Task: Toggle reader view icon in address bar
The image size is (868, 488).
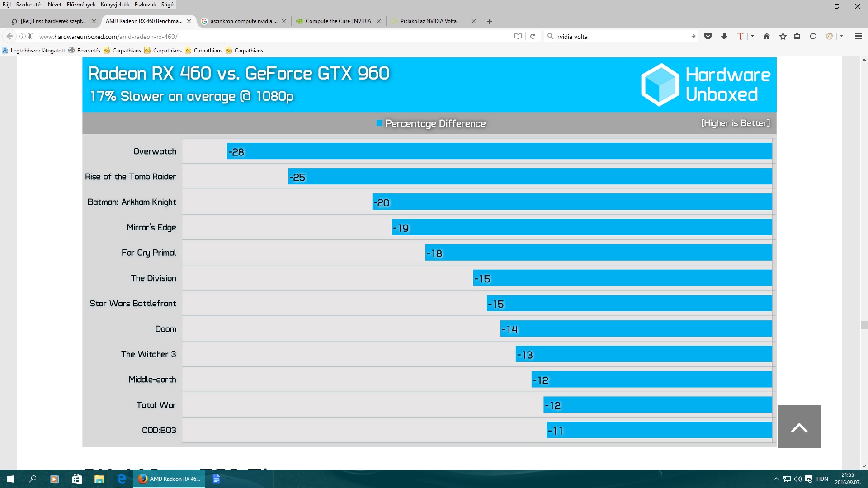Action: [518, 36]
